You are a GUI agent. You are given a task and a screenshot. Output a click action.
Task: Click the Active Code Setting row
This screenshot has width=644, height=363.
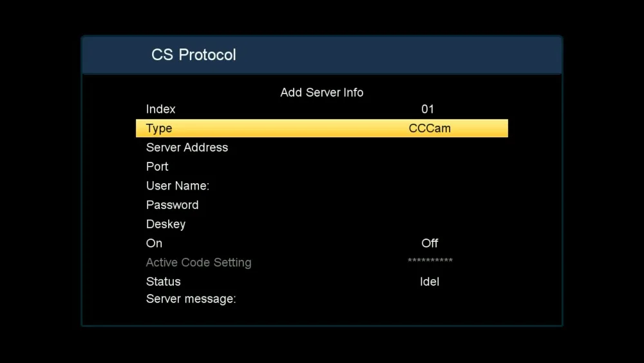(198, 262)
